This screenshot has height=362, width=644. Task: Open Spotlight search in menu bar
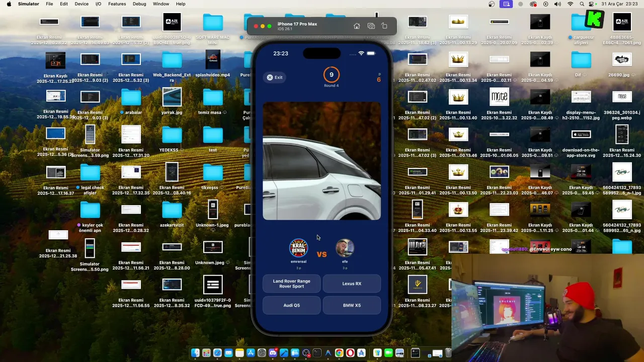pyautogui.click(x=582, y=4)
